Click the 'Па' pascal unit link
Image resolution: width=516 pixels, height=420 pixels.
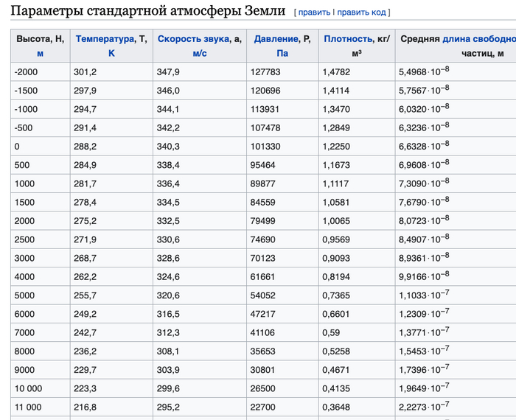pyautogui.click(x=282, y=53)
